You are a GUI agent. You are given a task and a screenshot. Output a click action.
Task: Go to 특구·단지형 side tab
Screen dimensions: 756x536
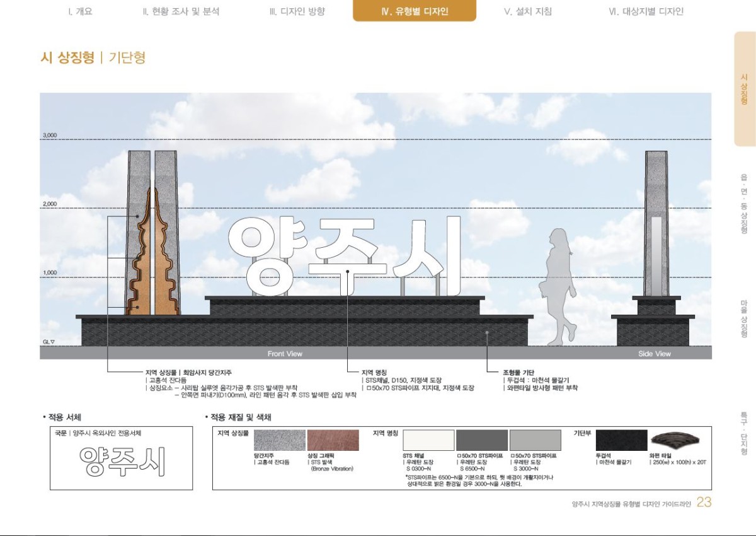point(744,434)
